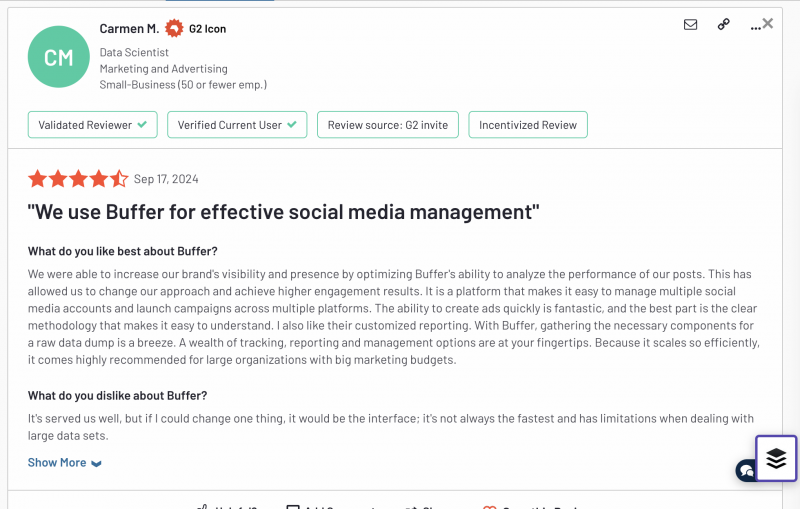800x509 pixels.
Task: Close the review panel with the X
Action: 768,23
